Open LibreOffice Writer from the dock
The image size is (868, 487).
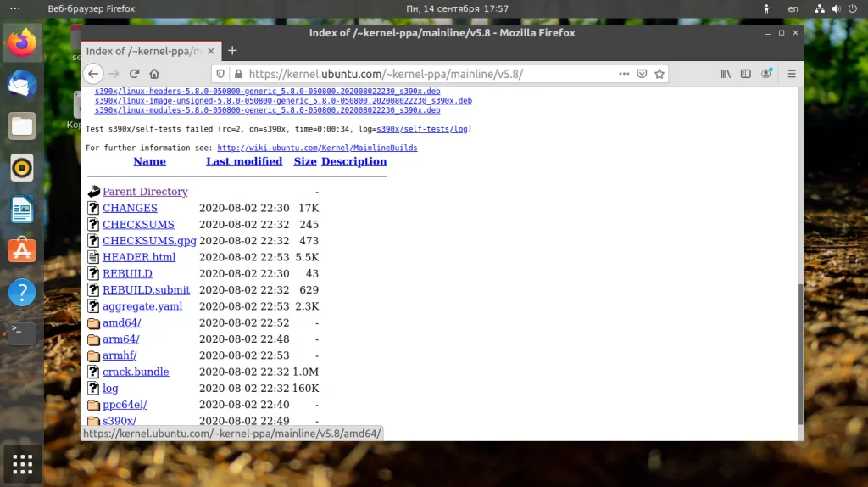tap(22, 210)
